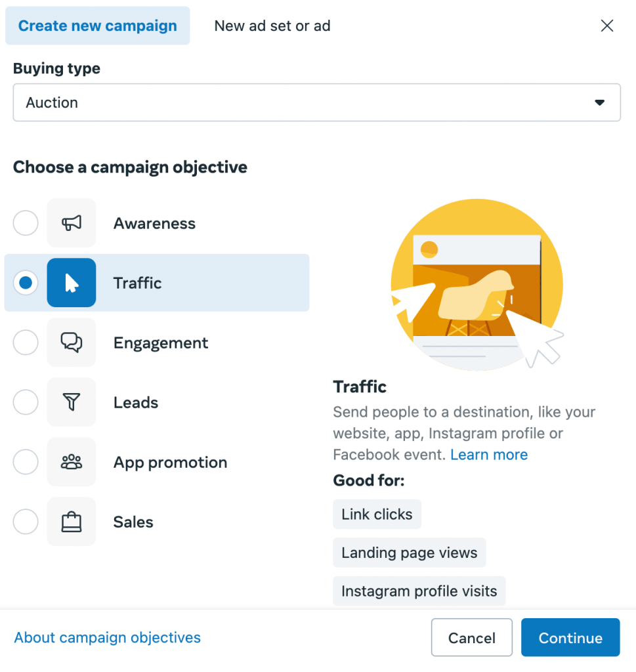Open About campaign objectives link
The width and height of the screenshot is (636, 672).
click(x=108, y=637)
